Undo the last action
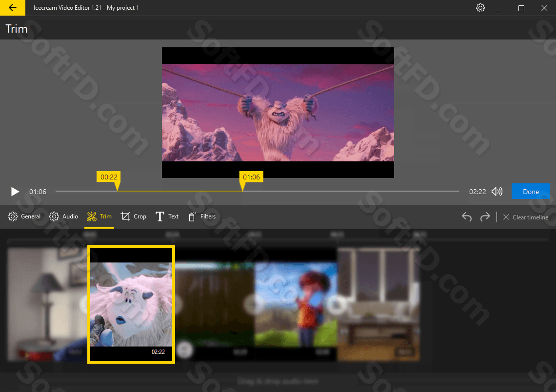The image size is (556, 392). (467, 217)
